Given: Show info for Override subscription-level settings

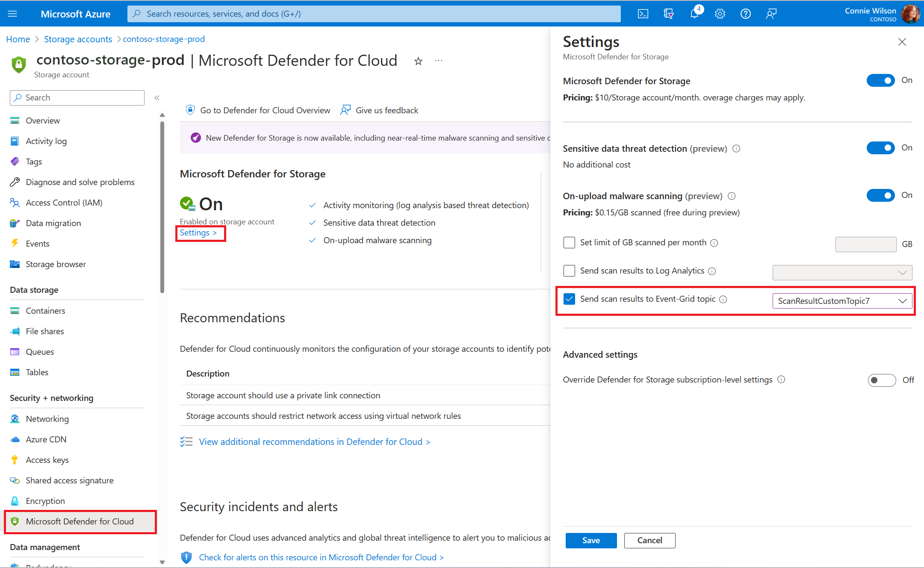Looking at the screenshot, I should coord(781,380).
